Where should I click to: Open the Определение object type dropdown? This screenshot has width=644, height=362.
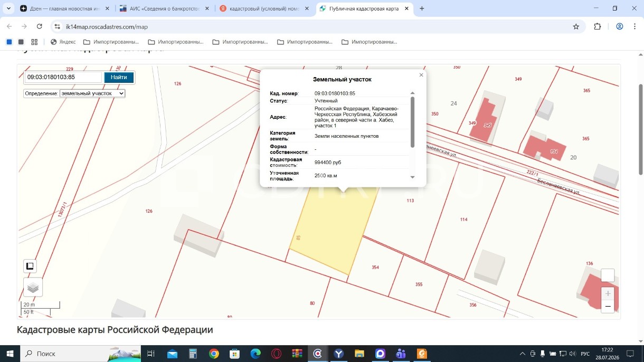[x=92, y=93]
